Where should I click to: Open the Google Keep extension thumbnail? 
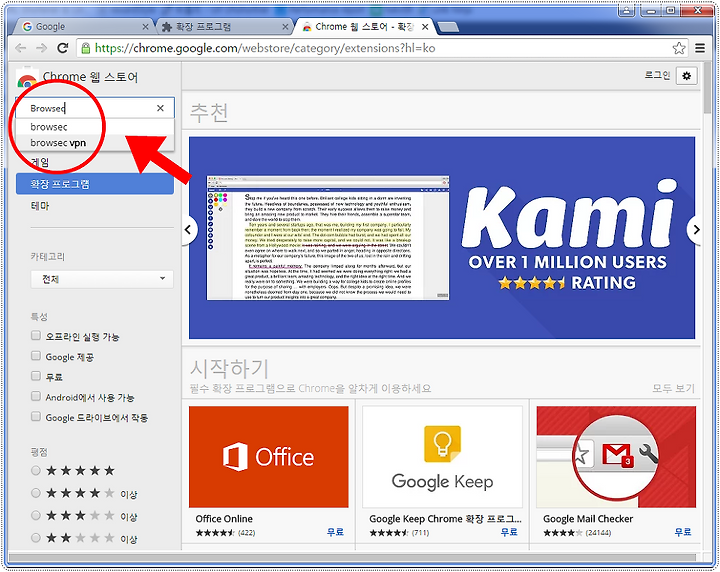(x=442, y=457)
